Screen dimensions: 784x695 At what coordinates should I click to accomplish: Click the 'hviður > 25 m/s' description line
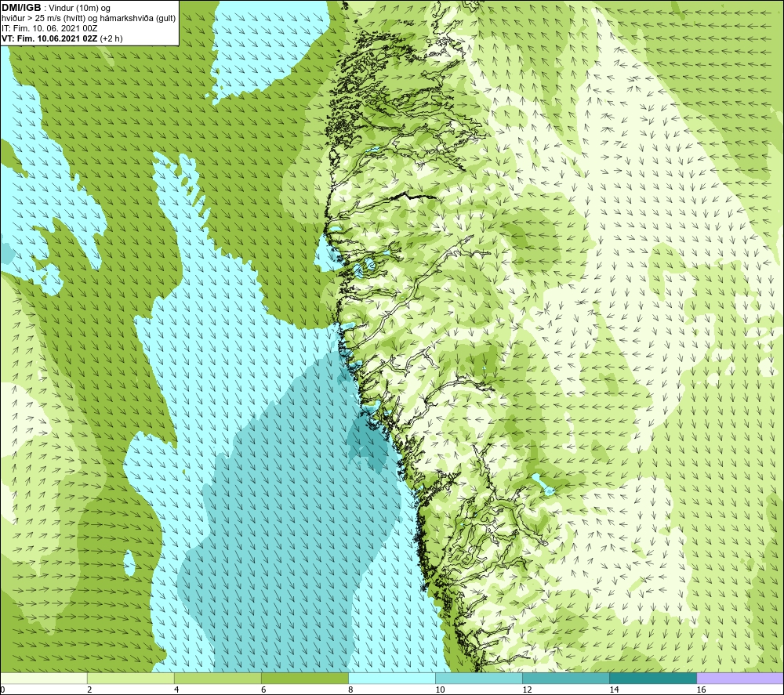click(x=89, y=19)
